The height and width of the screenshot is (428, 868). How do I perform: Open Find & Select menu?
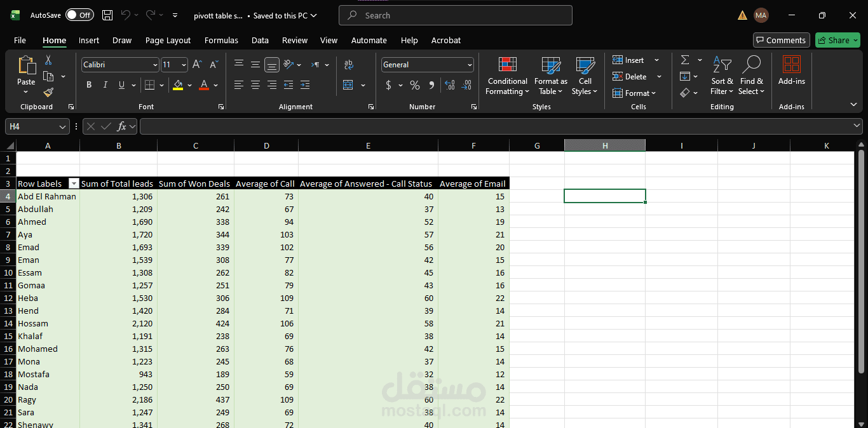click(x=752, y=76)
